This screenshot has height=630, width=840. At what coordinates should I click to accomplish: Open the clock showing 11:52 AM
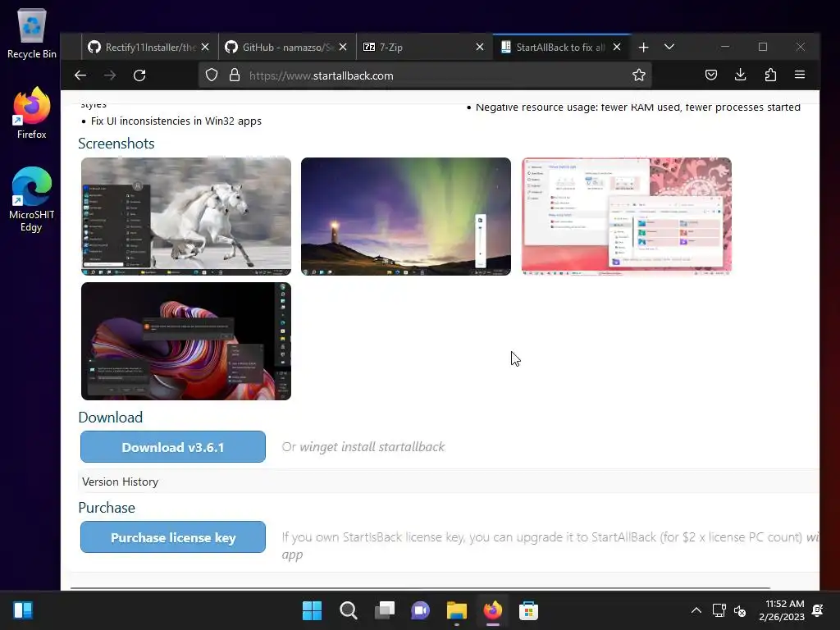782,610
